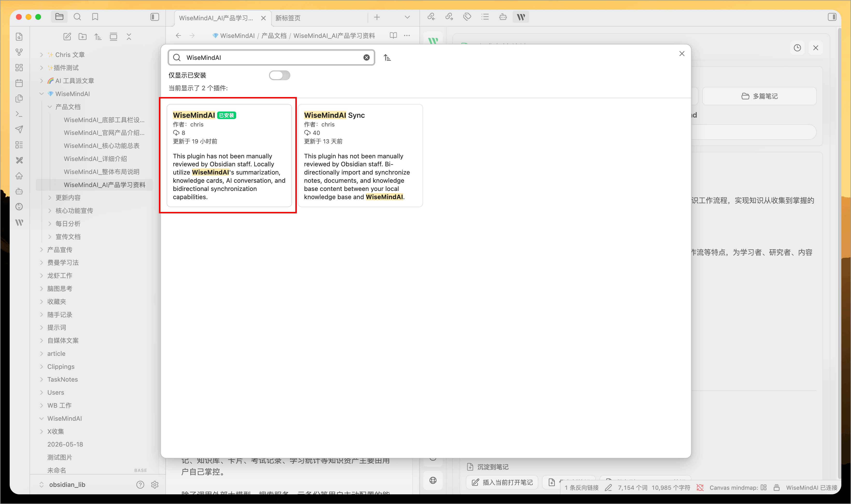Open the tab list dropdown arrow
The width and height of the screenshot is (851, 504).
(407, 17)
